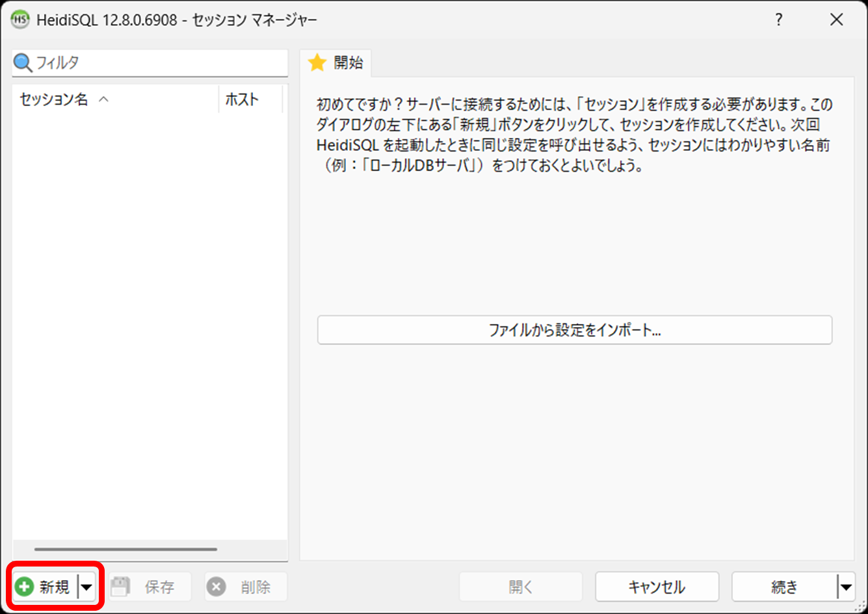Click ファイルから設定をインポート to import settings

coord(574,330)
